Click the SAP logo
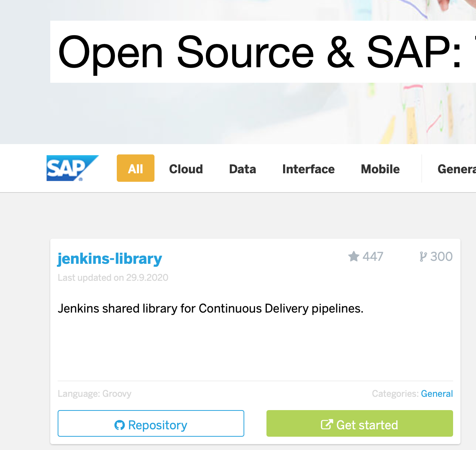Viewport: 476px width, 450px height. coord(72,168)
